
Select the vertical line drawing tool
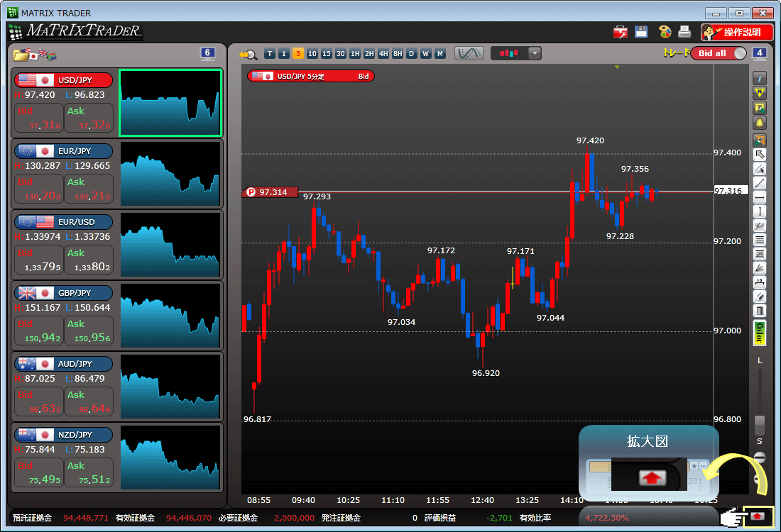[760, 211]
